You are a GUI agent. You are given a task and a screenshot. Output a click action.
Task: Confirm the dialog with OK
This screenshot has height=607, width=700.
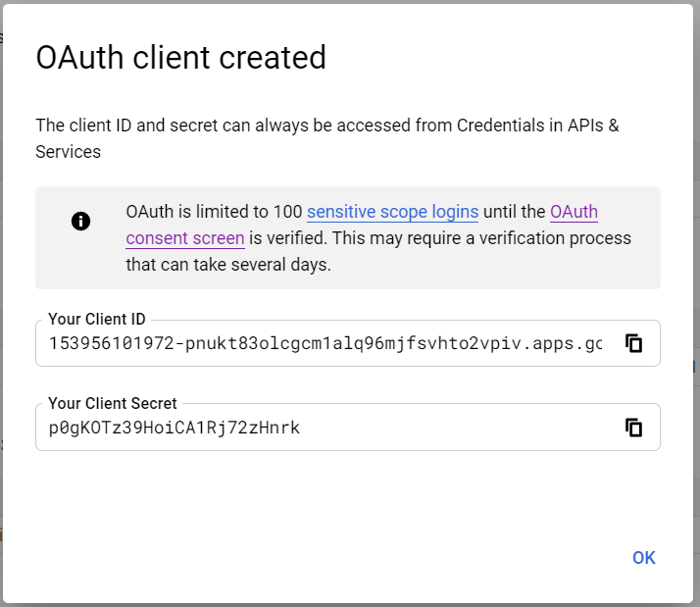[644, 557]
